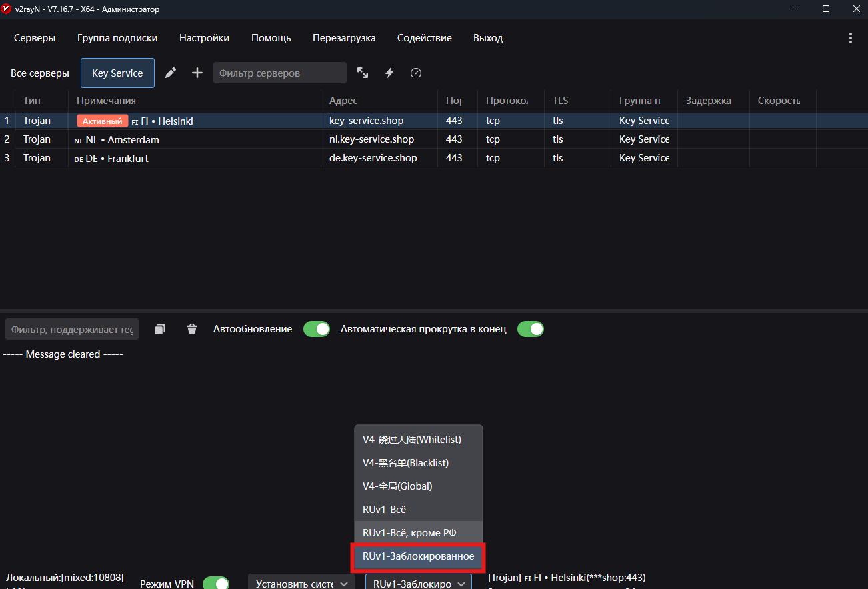Screen dimensions: 868x589
Task: Open the Настройки menu
Action: point(204,38)
